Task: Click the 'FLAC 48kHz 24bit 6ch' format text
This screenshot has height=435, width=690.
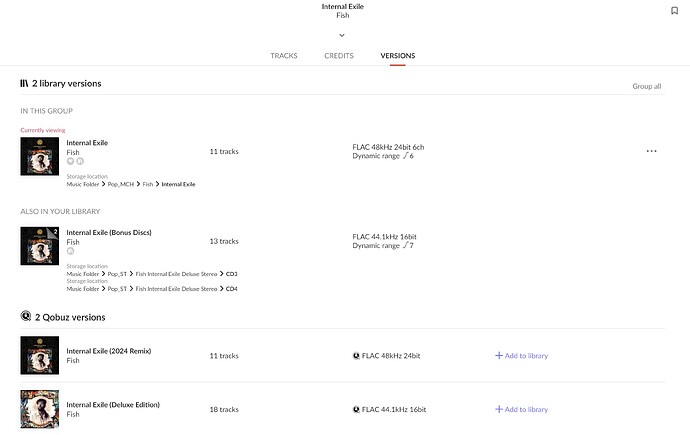Action: pyautogui.click(x=388, y=147)
